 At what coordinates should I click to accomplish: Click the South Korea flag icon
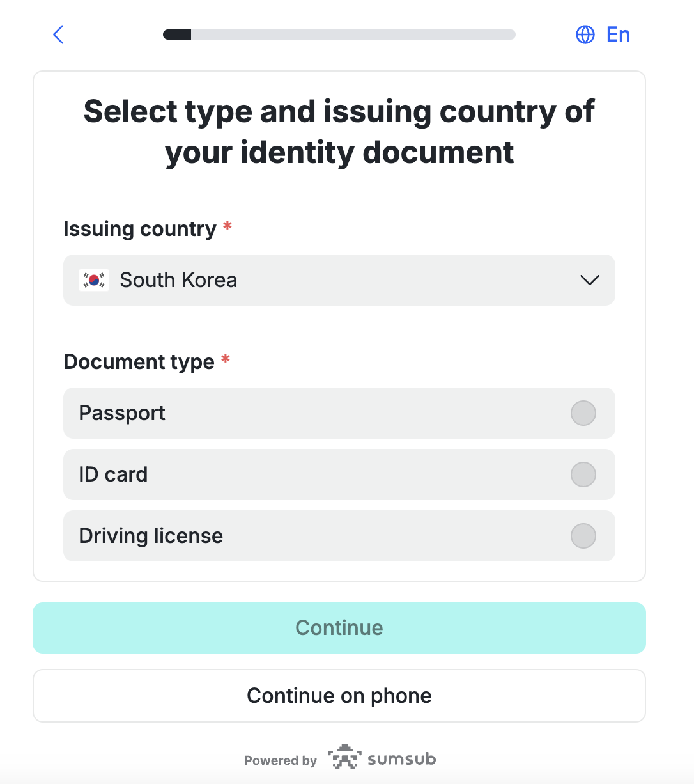[x=94, y=280]
